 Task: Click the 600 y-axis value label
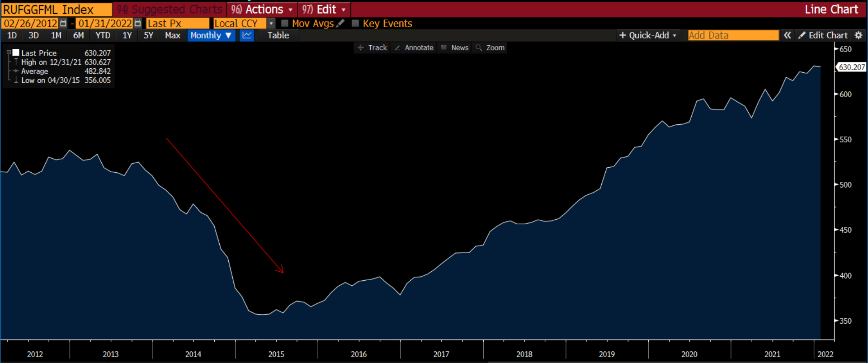click(x=845, y=94)
